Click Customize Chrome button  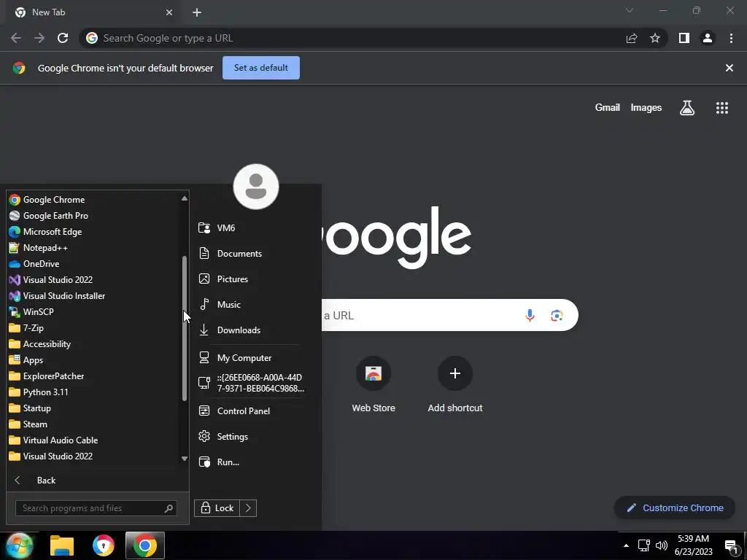point(675,508)
